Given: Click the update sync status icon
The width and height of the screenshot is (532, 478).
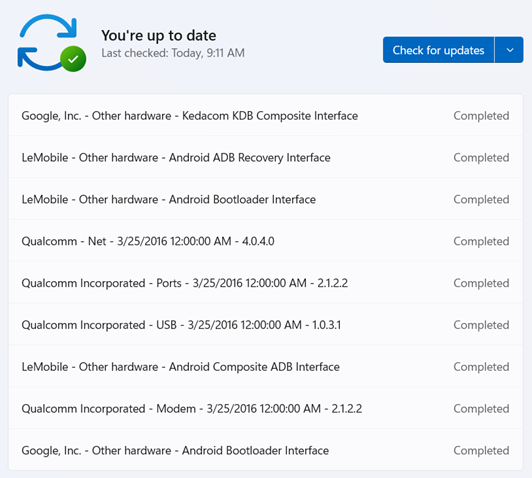Looking at the screenshot, I should click(x=52, y=43).
